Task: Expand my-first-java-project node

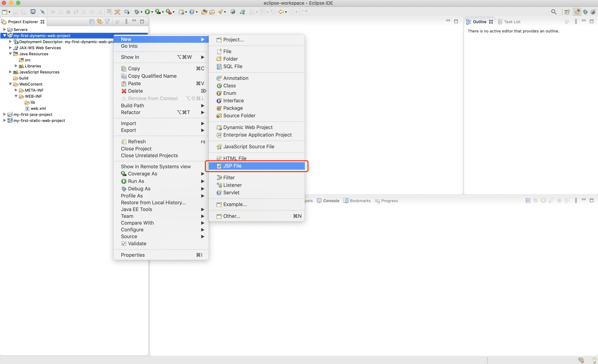Action: pos(4,114)
